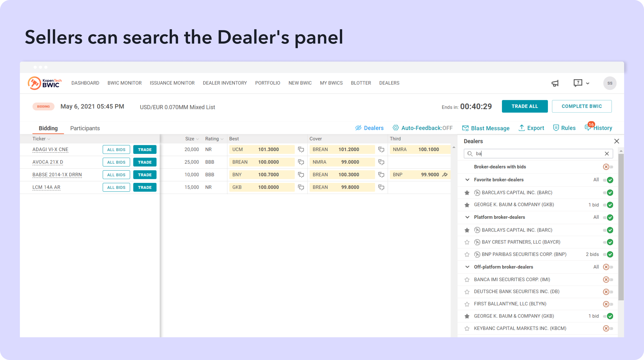Collapse Off-platform broker-dealers section
This screenshot has height=360, width=644.
coord(467,267)
